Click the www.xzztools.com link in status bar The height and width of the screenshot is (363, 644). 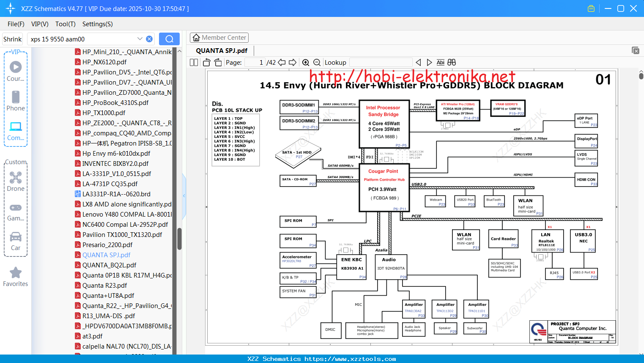[x=350, y=359]
